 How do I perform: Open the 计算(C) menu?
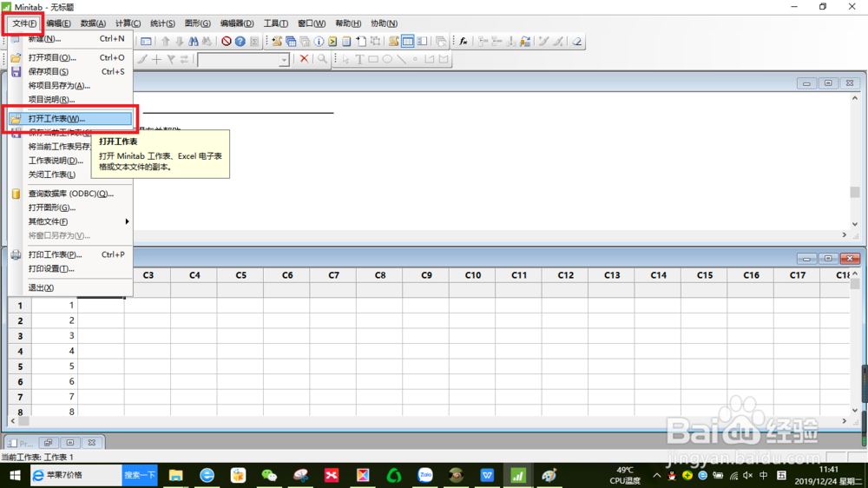[x=128, y=23]
